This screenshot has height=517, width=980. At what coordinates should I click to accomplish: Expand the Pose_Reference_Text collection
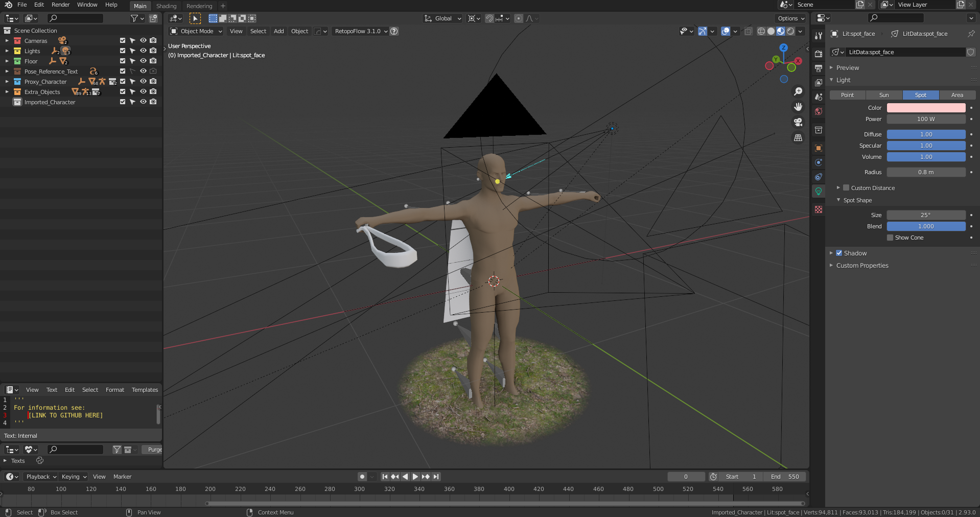tap(7, 71)
